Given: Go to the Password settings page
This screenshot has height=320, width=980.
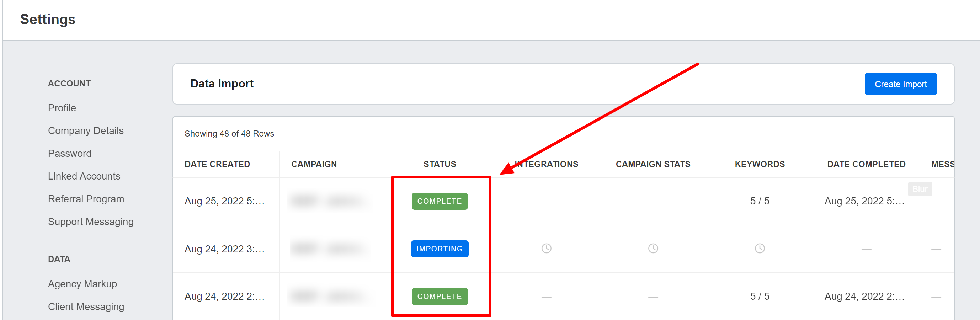Looking at the screenshot, I should tap(70, 153).
